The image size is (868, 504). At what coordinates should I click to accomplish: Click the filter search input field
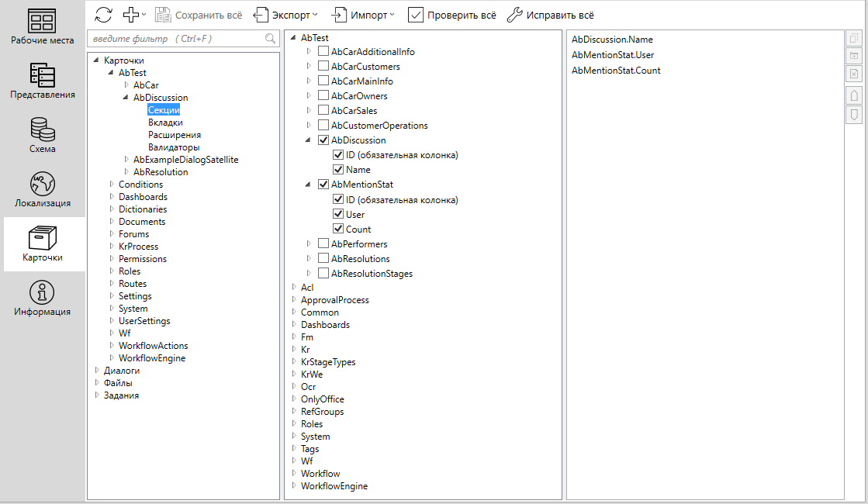[x=177, y=39]
